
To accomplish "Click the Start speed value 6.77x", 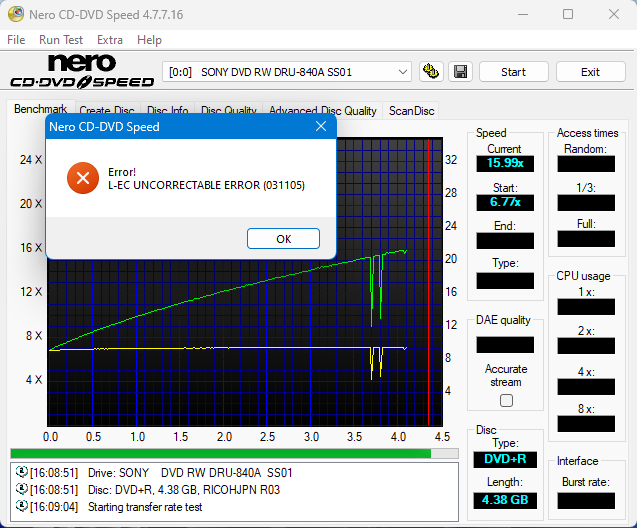I will (505, 202).
